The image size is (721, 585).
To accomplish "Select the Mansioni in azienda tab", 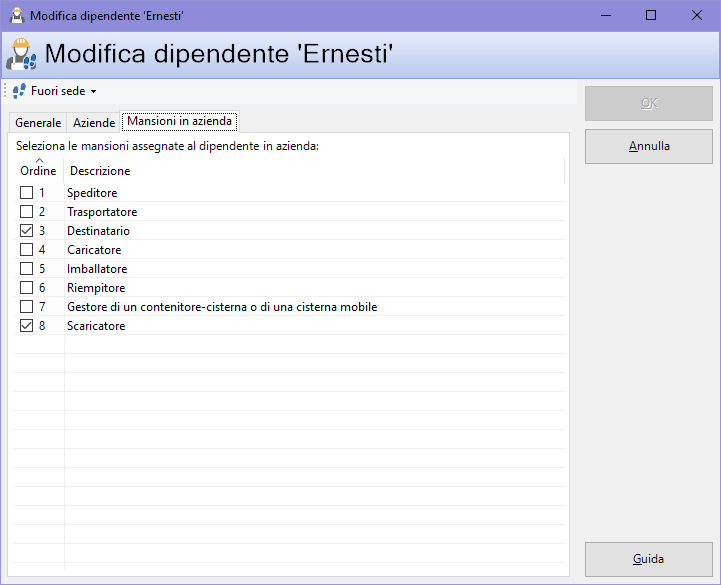I will coord(180,122).
